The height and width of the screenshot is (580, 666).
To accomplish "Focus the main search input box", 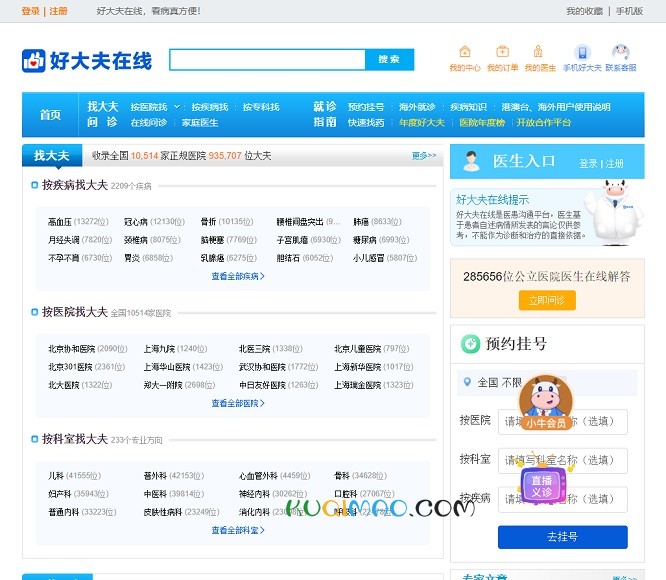I will (267, 59).
